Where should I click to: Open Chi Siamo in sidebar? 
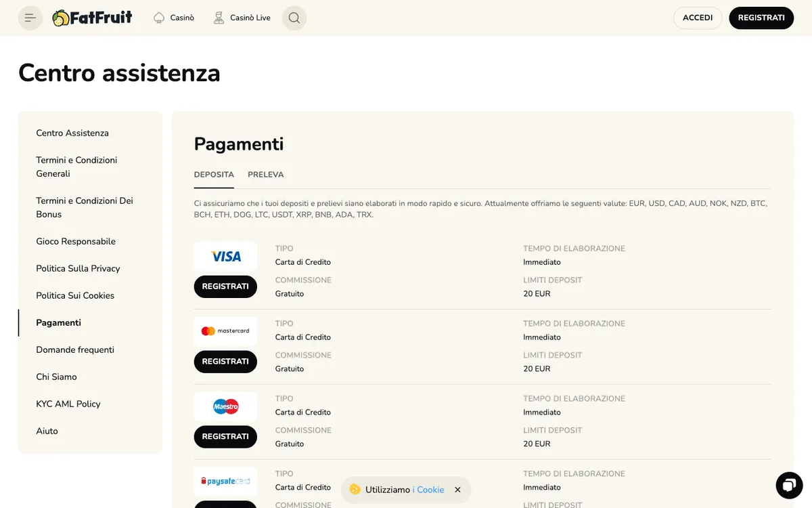56,377
